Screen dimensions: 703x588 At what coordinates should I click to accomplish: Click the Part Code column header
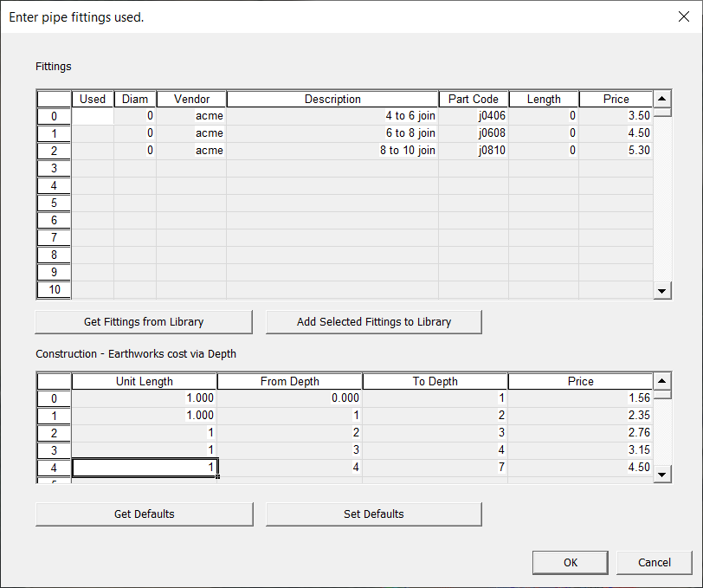coord(474,100)
